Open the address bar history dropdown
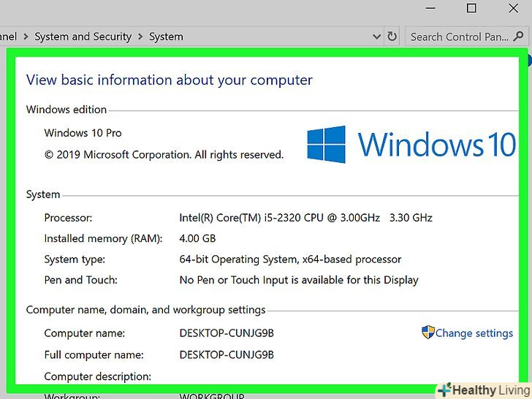Viewport: 532px width, 399px height. click(x=376, y=37)
